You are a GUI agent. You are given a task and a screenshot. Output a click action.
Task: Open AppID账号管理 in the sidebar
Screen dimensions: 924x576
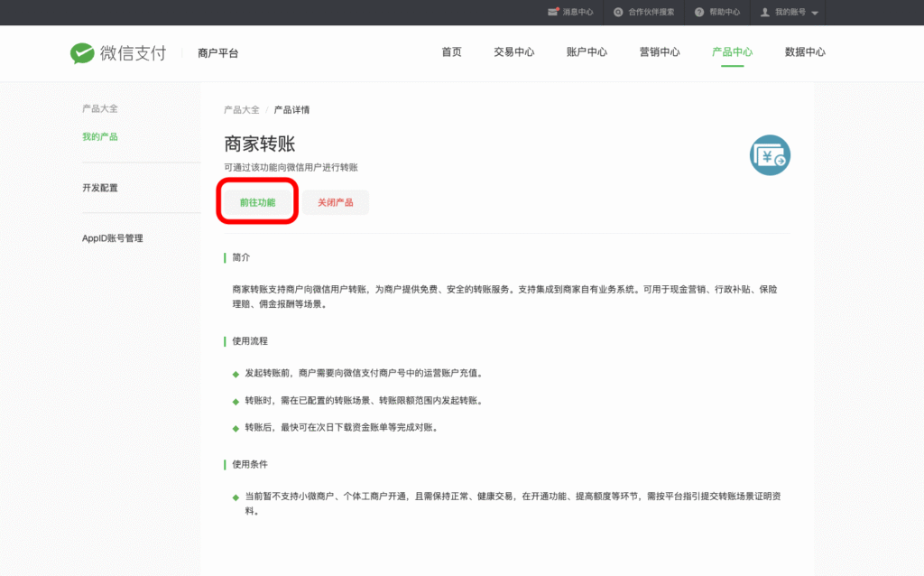click(106, 237)
